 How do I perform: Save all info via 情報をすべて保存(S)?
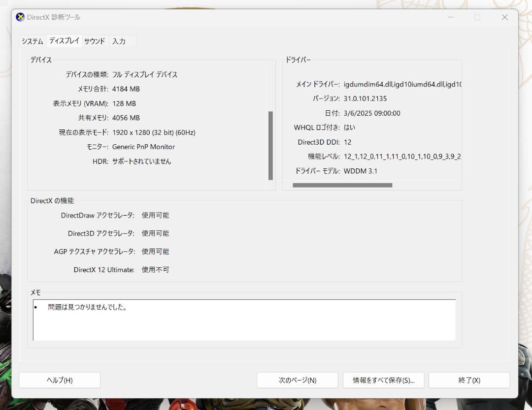point(383,380)
